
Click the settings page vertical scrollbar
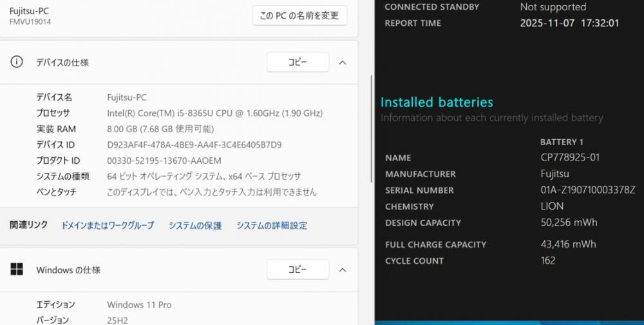(x=372, y=129)
